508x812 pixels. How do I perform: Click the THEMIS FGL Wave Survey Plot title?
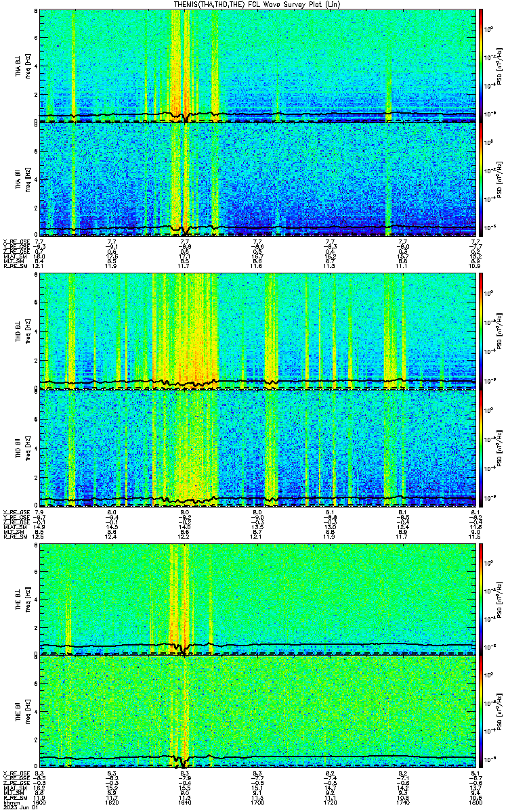[256, 4]
